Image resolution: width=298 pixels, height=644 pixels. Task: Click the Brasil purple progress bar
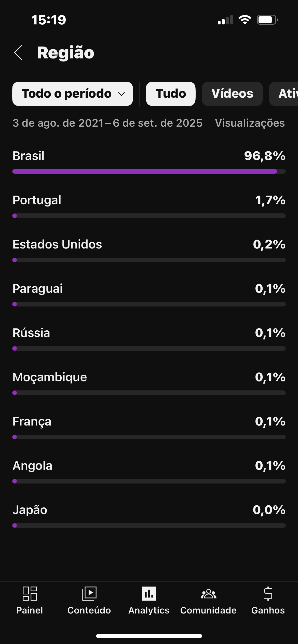(x=145, y=171)
